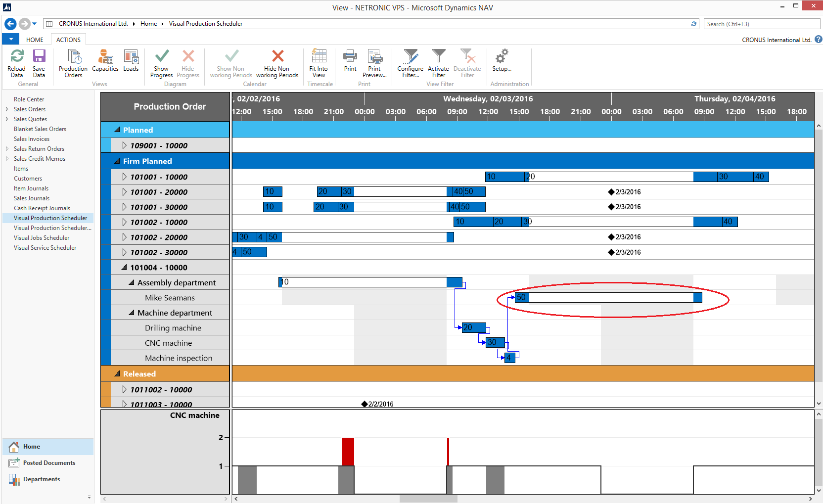Click Show Progress in Diagram group
This screenshot has height=504, width=823.
tap(161, 63)
